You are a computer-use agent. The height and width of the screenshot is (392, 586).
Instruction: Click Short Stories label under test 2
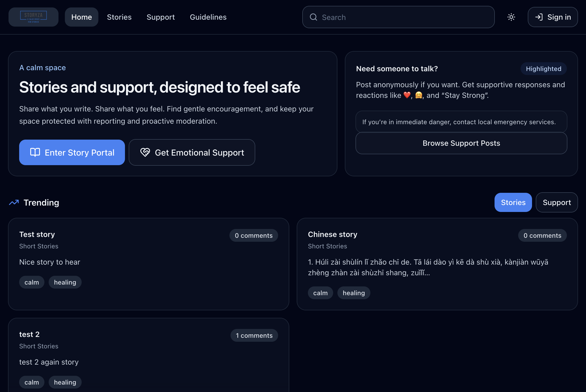(39, 347)
